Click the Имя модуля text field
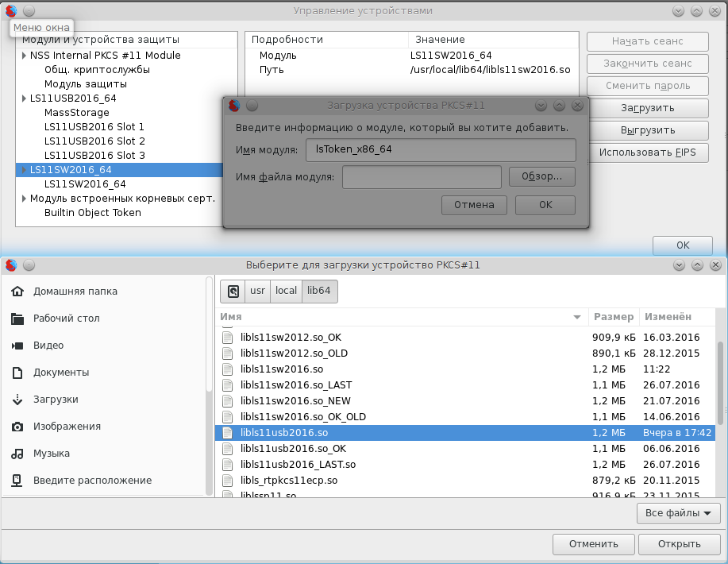The width and height of the screenshot is (728, 564). (x=440, y=149)
